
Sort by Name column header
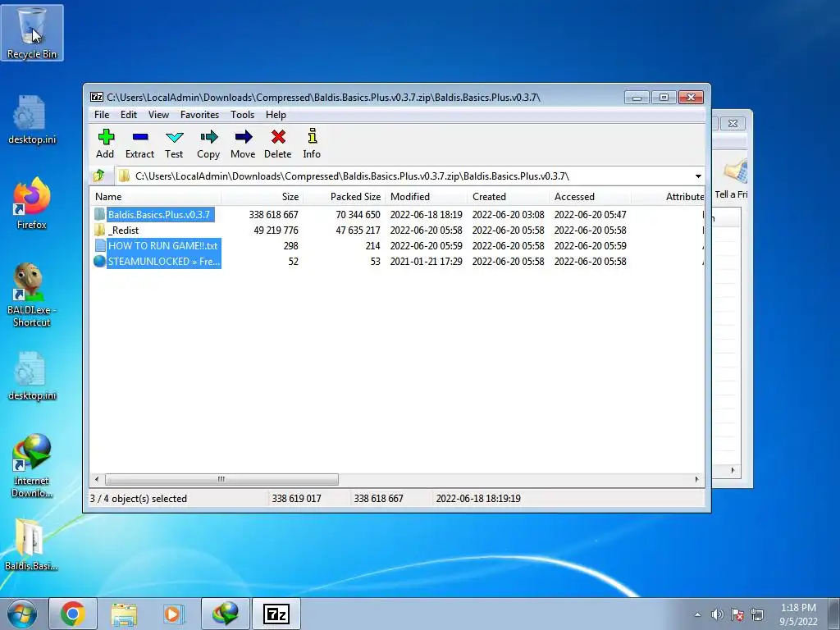click(155, 197)
